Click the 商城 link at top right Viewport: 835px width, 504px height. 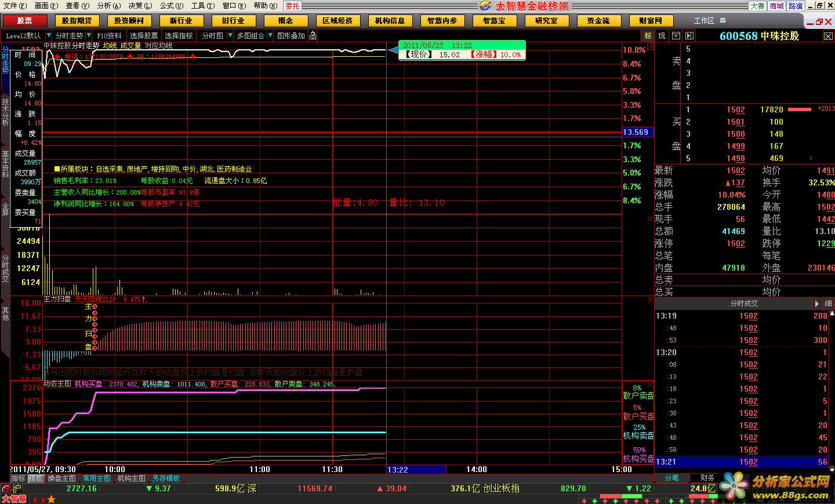tap(777, 6)
